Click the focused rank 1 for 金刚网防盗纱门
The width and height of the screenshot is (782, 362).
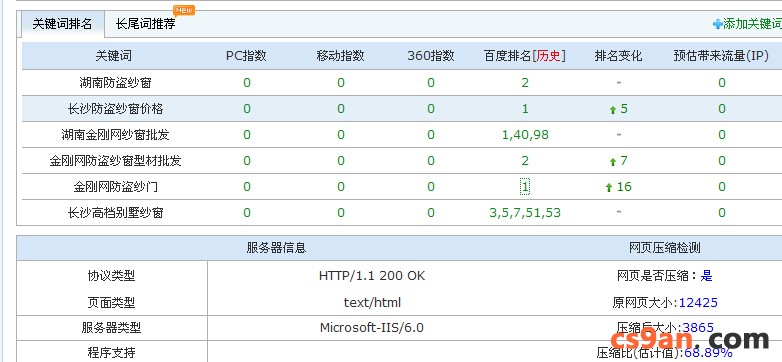click(525, 186)
